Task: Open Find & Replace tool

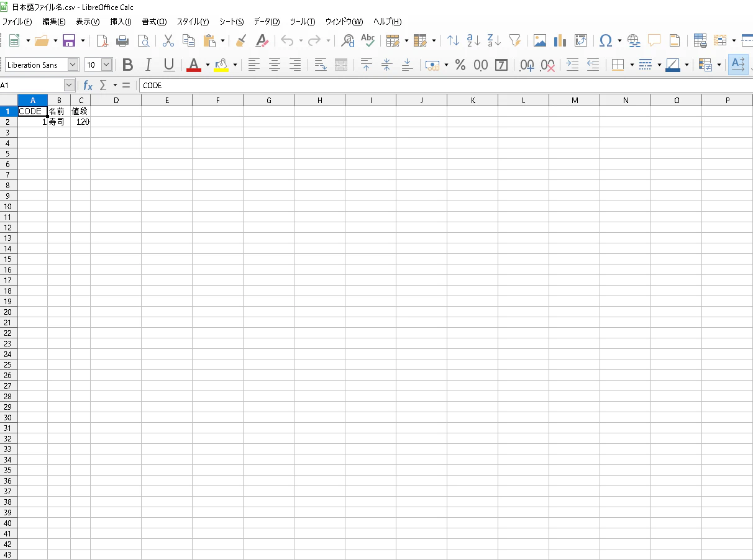Action: pyautogui.click(x=348, y=41)
